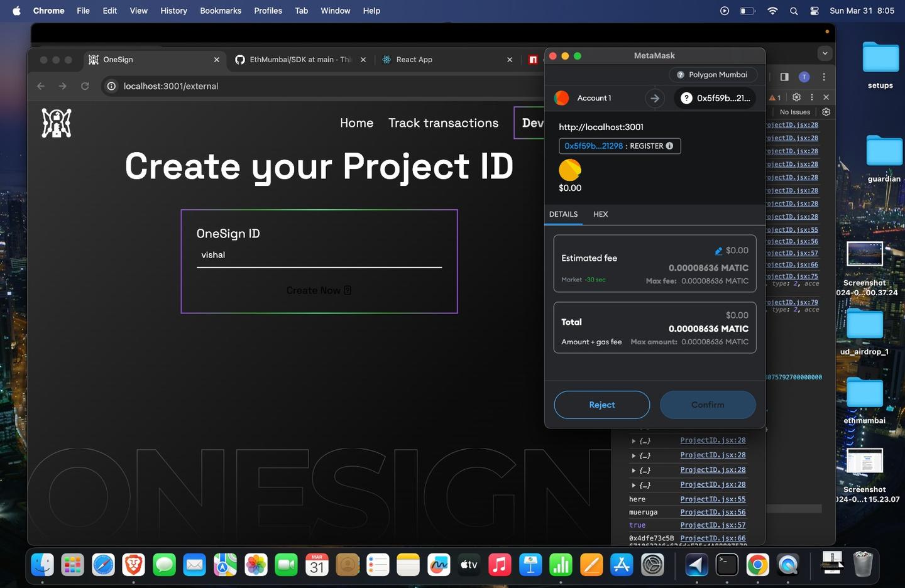Click the DevTools warning count indicator
This screenshot has height=588, width=905.
(775, 97)
